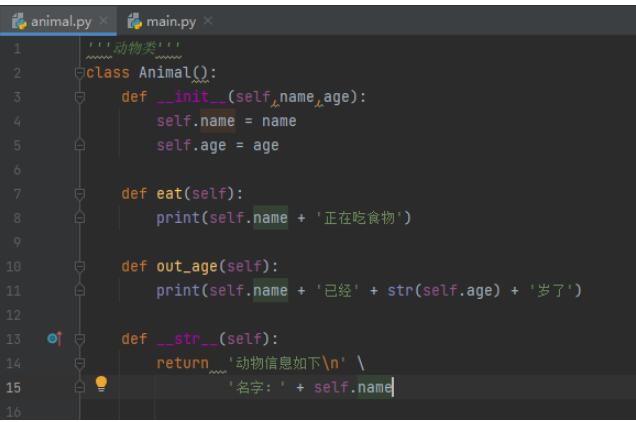Screen dimensions: 636x422
Task: Collapse the __str__ method fold marker
Action: [x=80, y=339]
